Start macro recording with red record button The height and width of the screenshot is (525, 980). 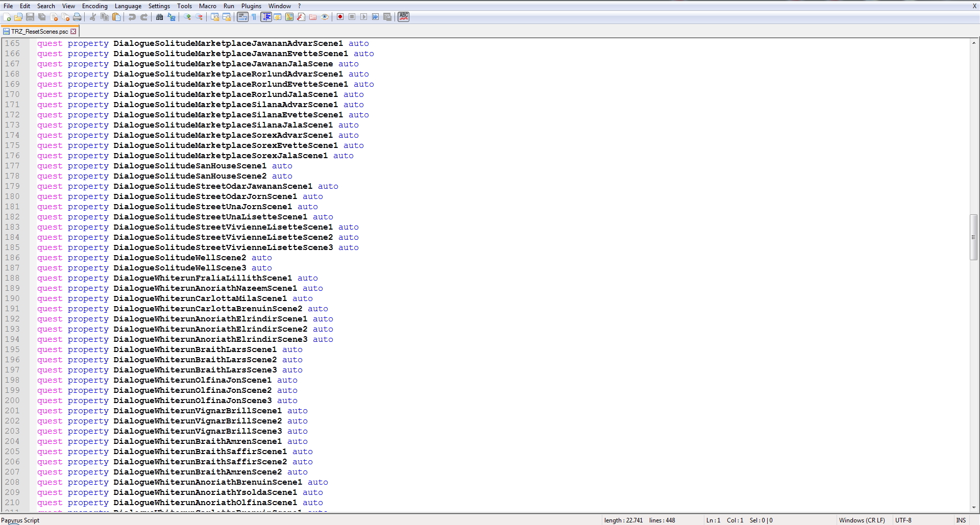tap(340, 17)
